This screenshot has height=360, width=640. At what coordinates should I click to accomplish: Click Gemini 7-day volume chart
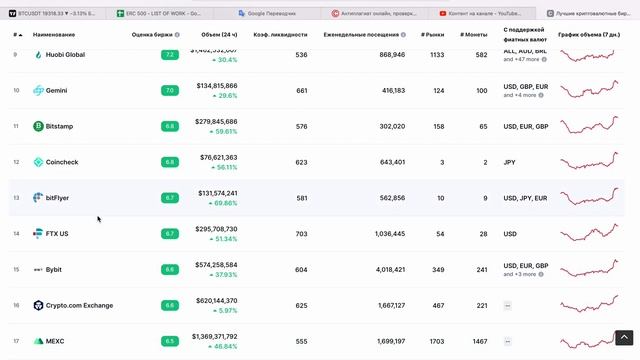point(589,89)
